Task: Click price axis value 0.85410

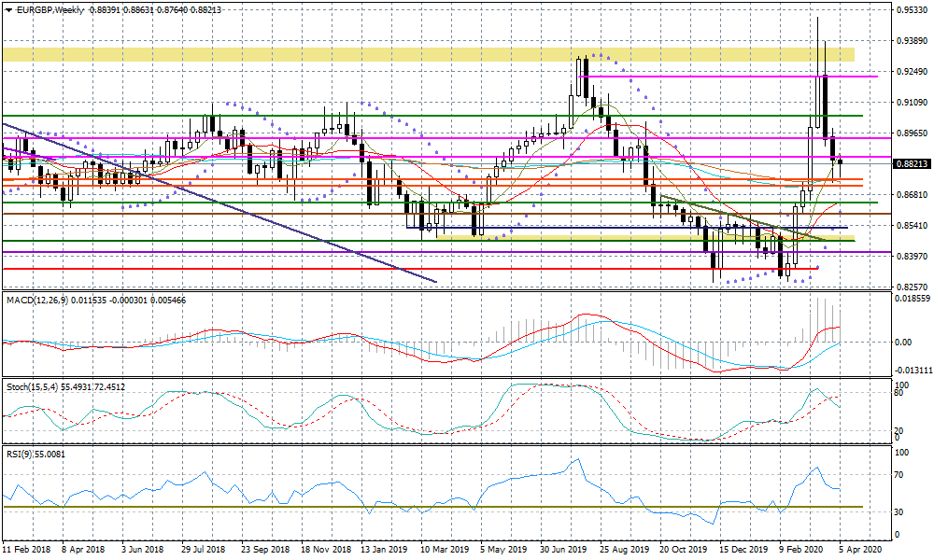Action: (913, 226)
